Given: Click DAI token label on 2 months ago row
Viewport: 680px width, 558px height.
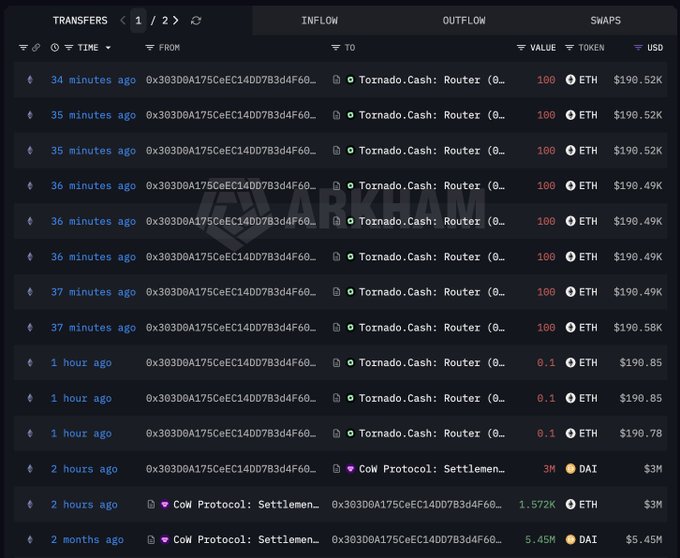Looking at the screenshot, I should pos(588,539).
